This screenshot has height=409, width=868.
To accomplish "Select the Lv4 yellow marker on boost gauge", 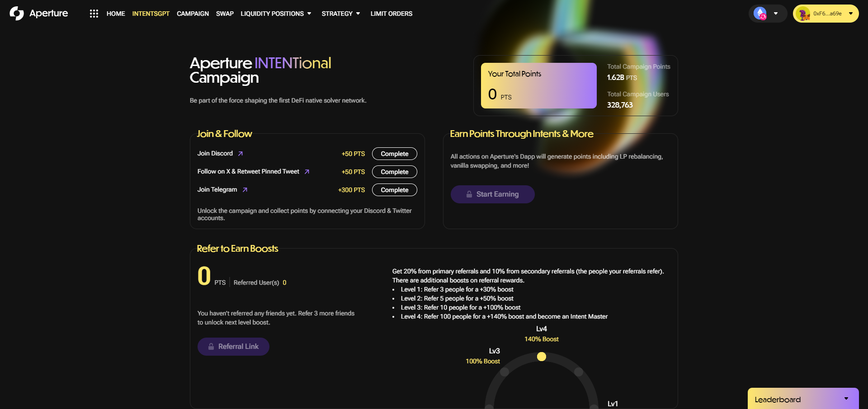I will click(x=542, y=357).
